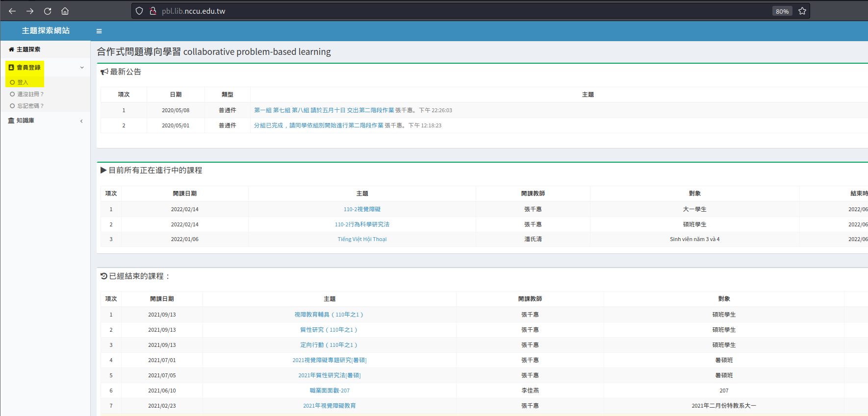Open the 知識庫 menu item
This screenshot has width=868, height=416.
pyautogui.click(x=25, y=121)
